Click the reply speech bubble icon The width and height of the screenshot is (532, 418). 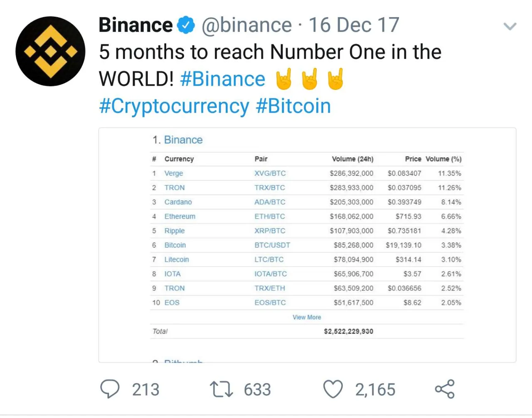(x=110, y=389)
